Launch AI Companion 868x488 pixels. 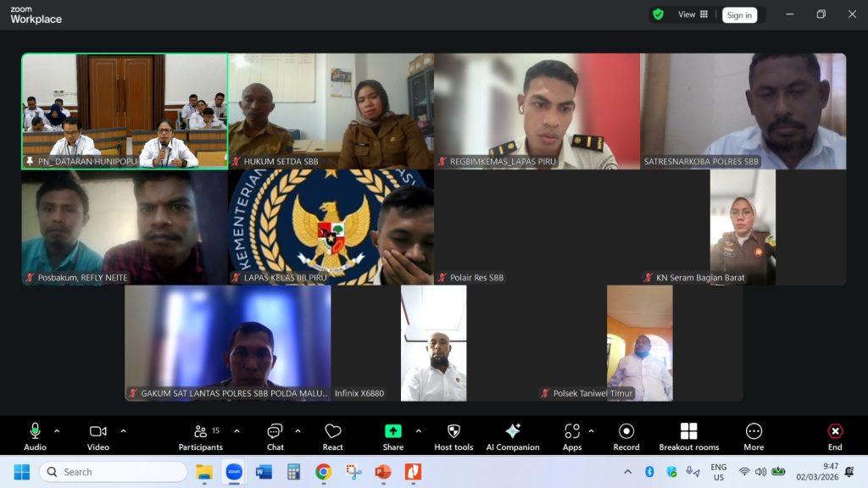513,435
